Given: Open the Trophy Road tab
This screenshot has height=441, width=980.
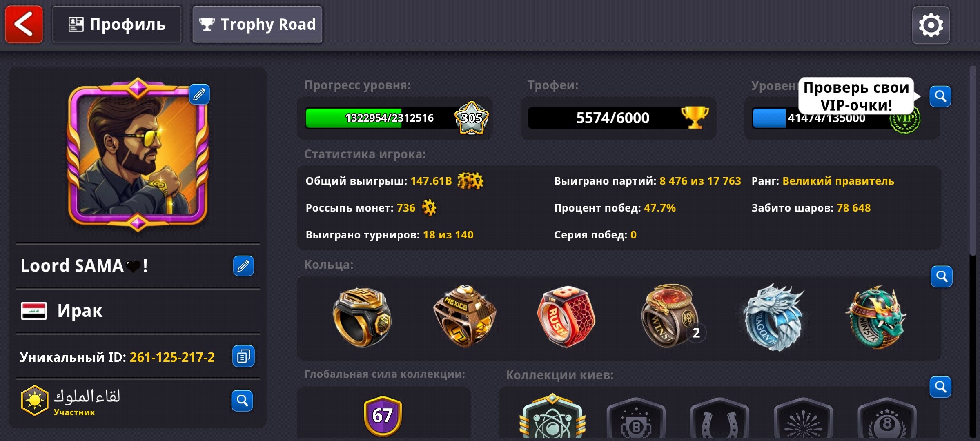Looking at the screenshot, I should click(x=257, y=24).
